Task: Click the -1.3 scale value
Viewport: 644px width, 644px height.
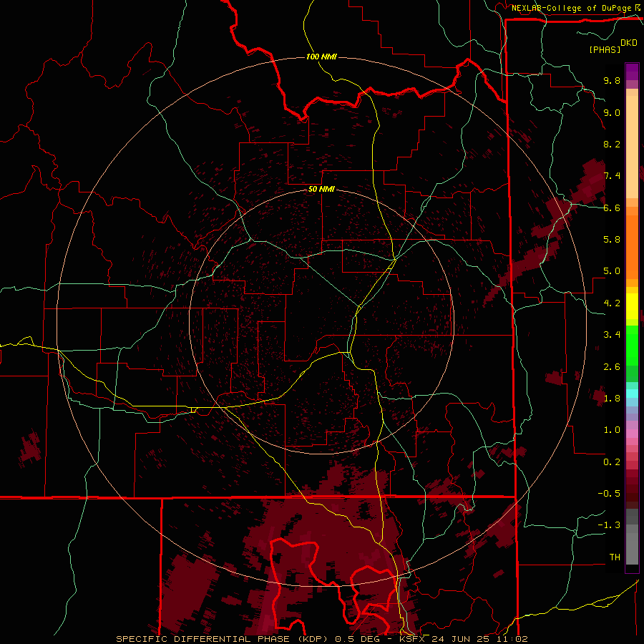Action: tap(609, 525)
